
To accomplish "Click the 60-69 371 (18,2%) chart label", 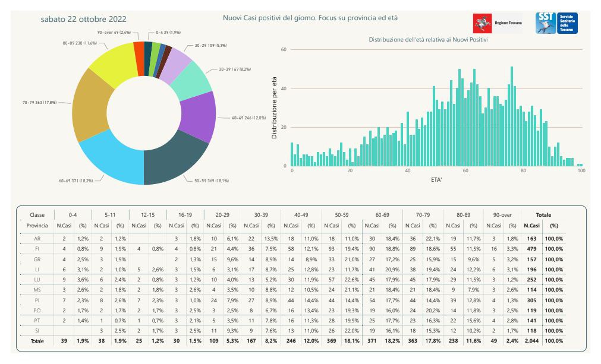I will point(76,181).
